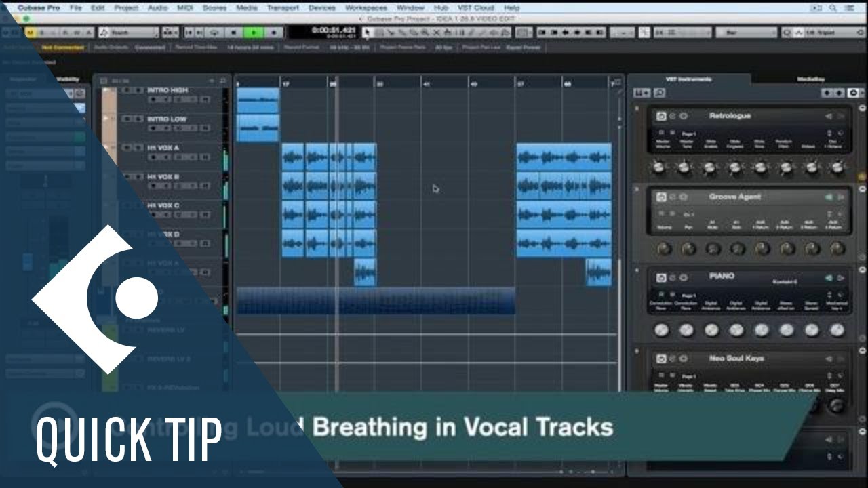Click the Find Instruments magnifier icon in rack
Screen dimensions: 868x488
click(x=659, y=93)
